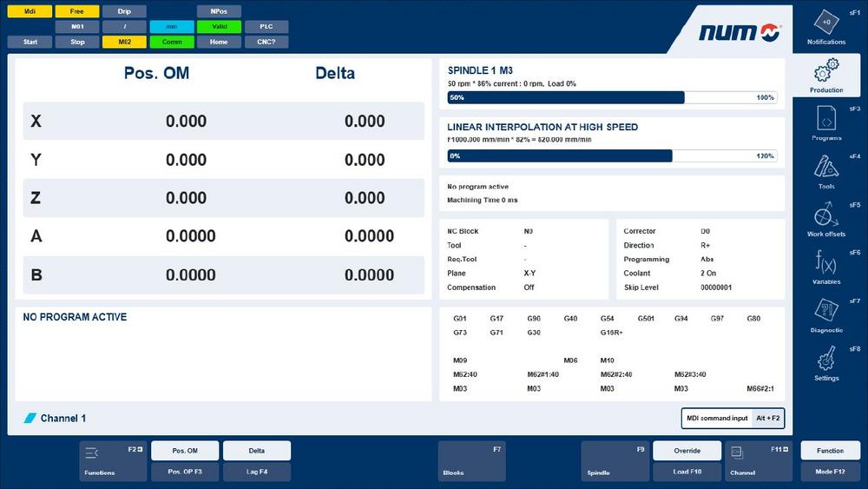Click the 'M09' M-code entry
Screen dimensions: 868x489
[x=460, y=360]
